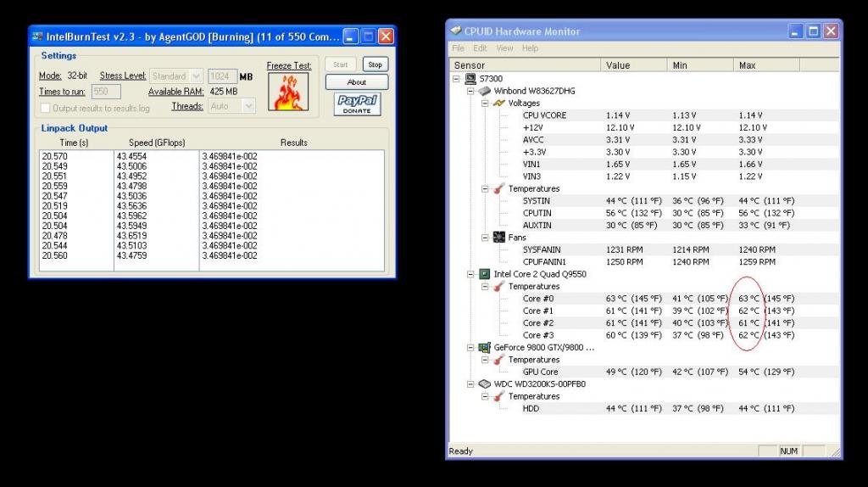Click the disabled Start button
This screenshot has height=487, width=868.
click(341, 64)
